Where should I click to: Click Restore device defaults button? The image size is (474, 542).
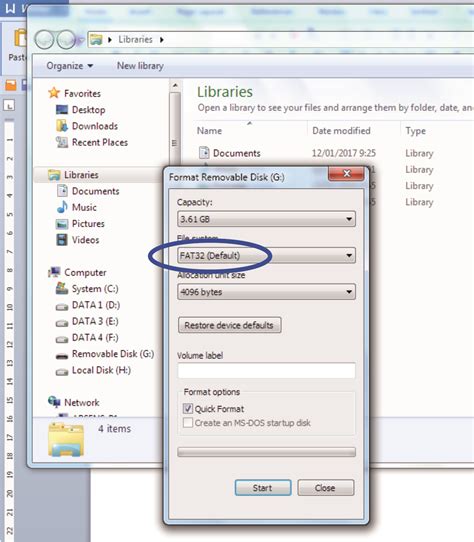(230, 325)
